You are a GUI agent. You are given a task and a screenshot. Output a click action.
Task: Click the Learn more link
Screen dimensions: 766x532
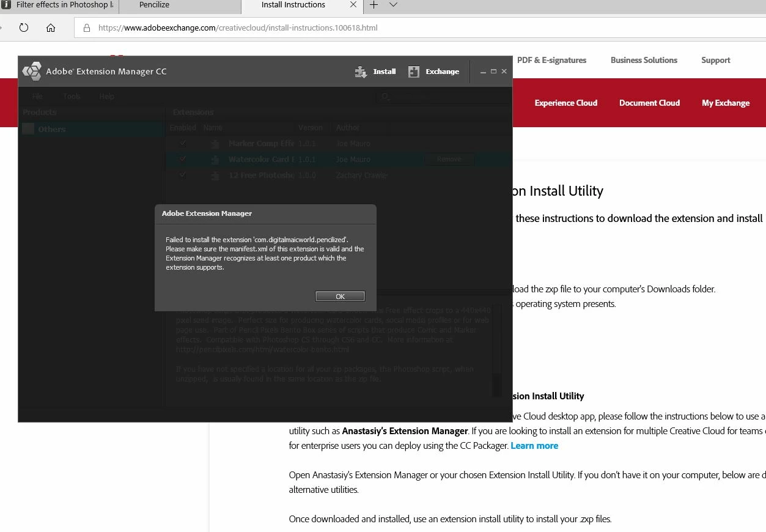coord(534,446)
